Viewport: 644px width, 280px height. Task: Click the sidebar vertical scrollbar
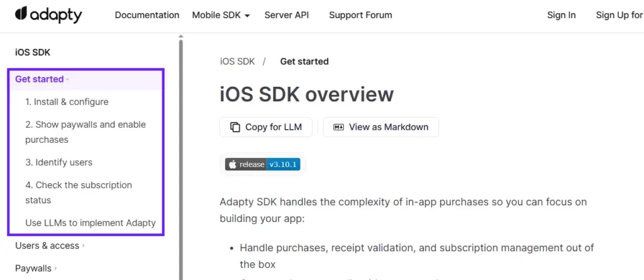[180, 159]
